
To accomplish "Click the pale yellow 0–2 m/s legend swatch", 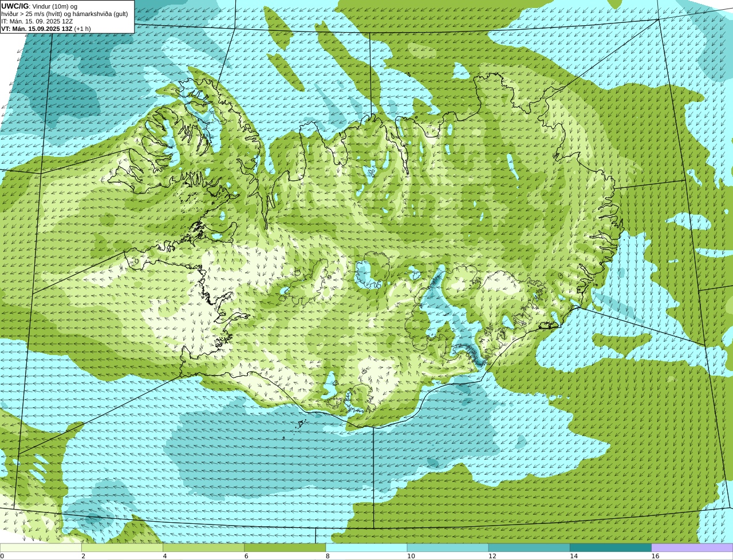I will pos(41,547).
